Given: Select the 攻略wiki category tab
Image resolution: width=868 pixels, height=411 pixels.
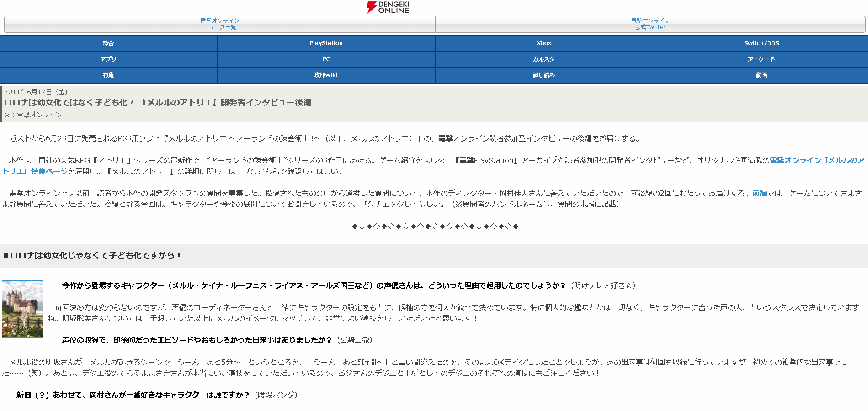Looking at the screenshot, I should [326, 75].
